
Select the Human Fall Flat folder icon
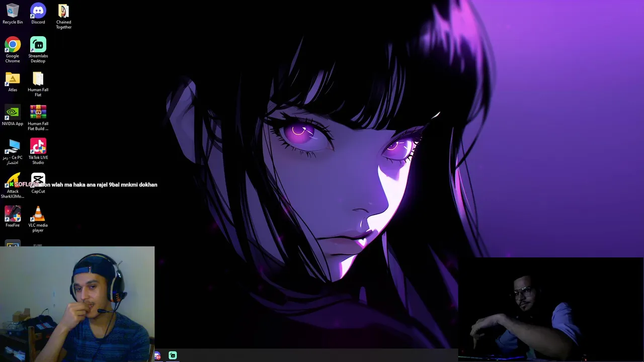[x=38, y=84]
